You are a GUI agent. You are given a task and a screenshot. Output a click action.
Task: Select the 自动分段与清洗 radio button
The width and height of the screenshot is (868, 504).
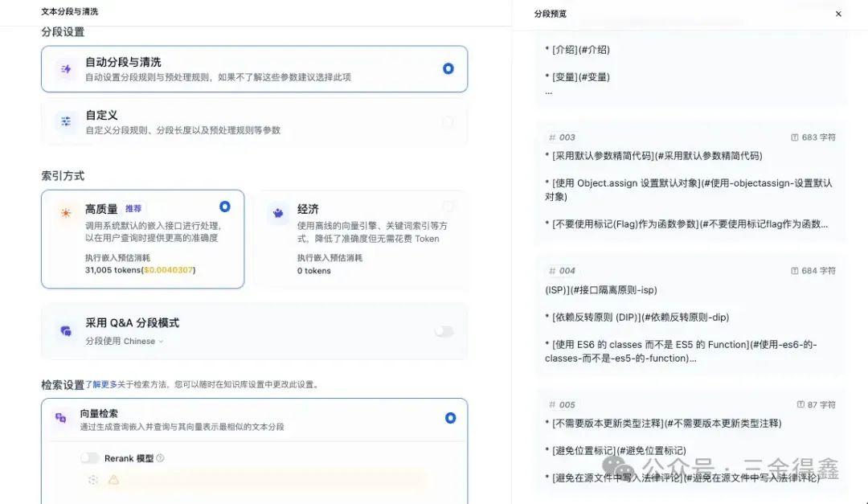448,69
